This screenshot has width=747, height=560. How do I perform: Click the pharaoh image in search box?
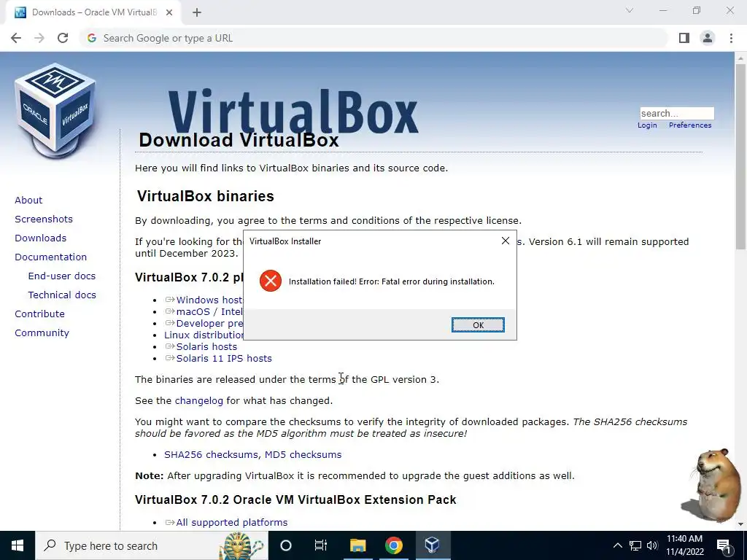241,545
